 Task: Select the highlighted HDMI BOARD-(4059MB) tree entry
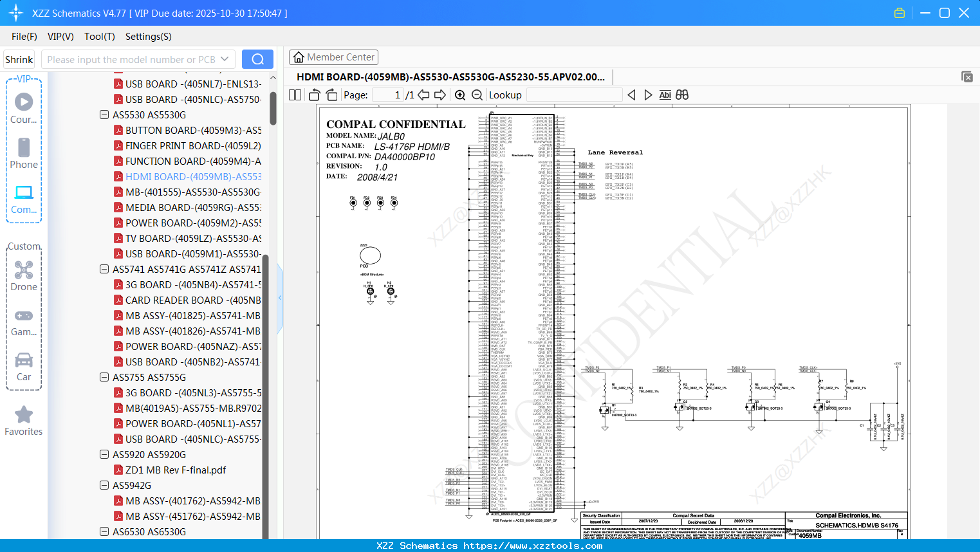click(193, 176)
